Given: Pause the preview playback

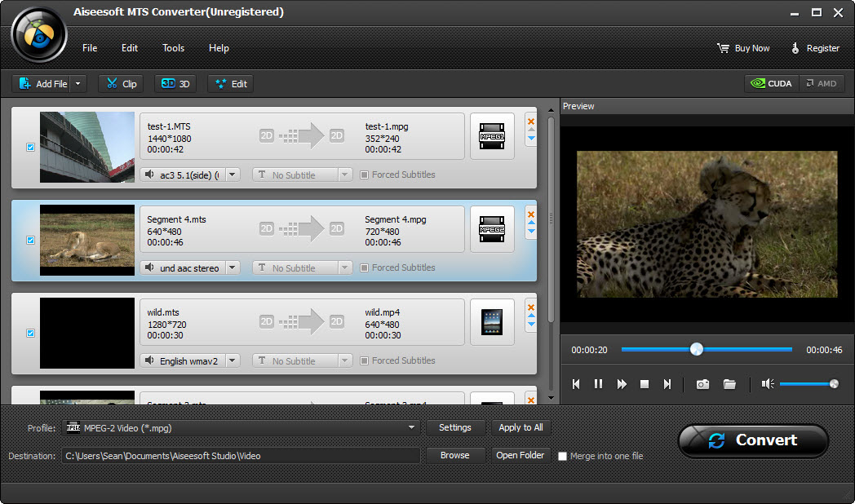Looking at the screenshot, I should [x=598, y=384].
